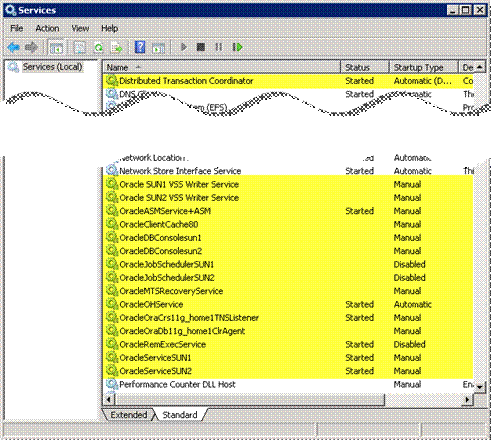Open the Help toolbar icon
491x440 pixels.
[x=140, y=47]
